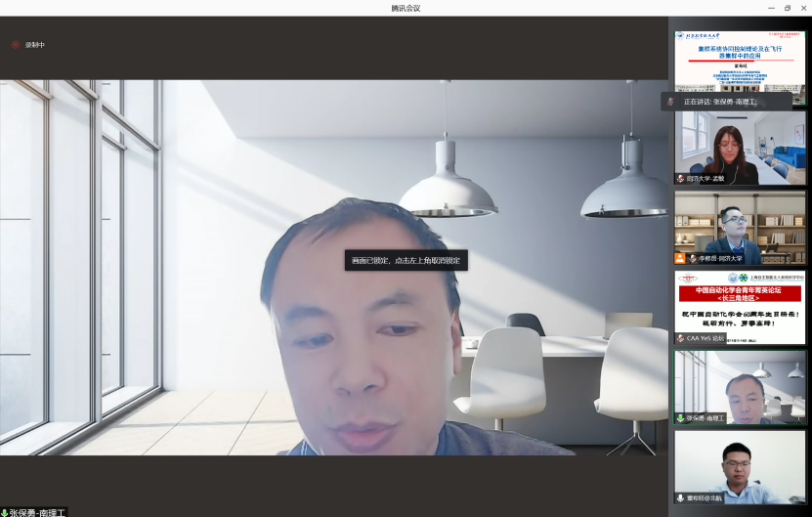This screenshot has height=517, width=812.
Task: Click green microphone icon on 张保勇 sidebar tile
Action: click(x=680, y=417)
